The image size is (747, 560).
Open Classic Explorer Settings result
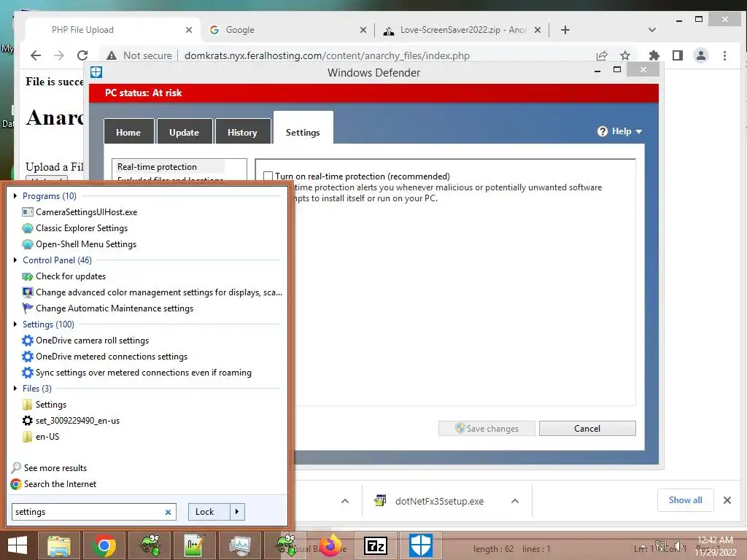(82, 228)
